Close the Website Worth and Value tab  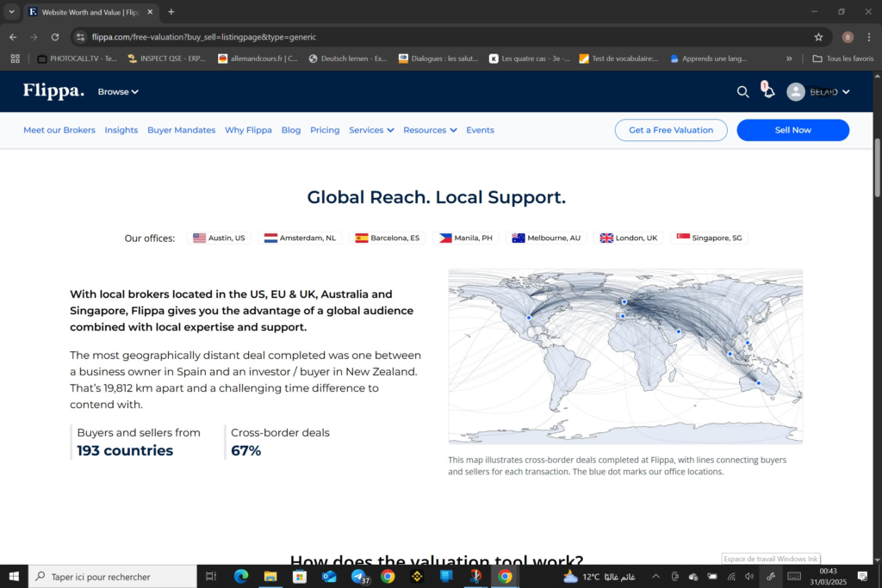tap(150, 12)
